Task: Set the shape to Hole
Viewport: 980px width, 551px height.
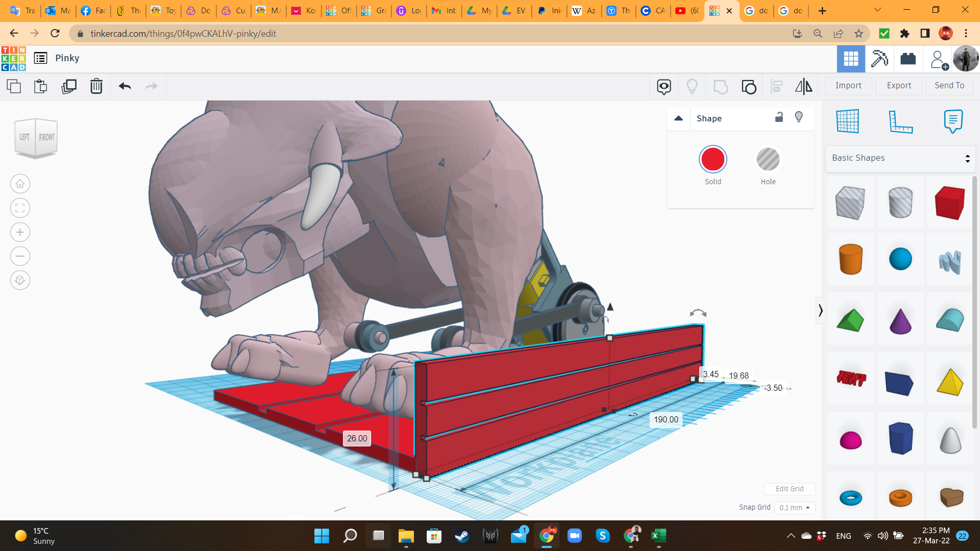Action: click(x=768, y=160)
